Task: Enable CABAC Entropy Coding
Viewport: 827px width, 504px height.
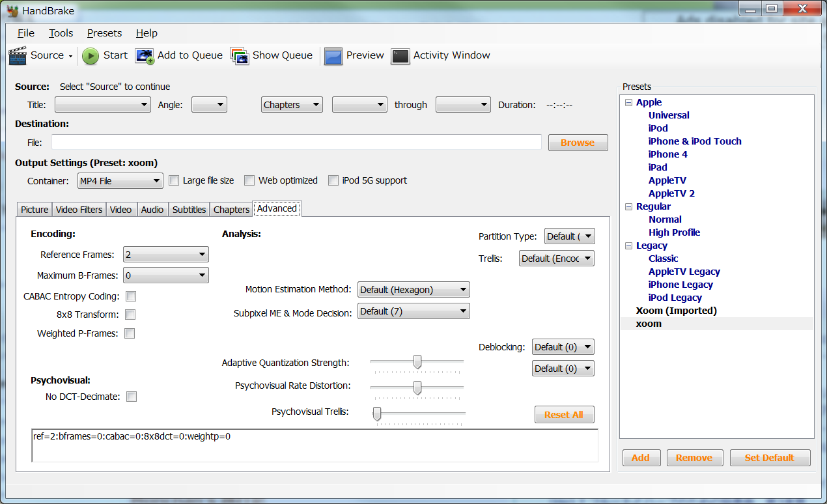Action: coord(131,296)
